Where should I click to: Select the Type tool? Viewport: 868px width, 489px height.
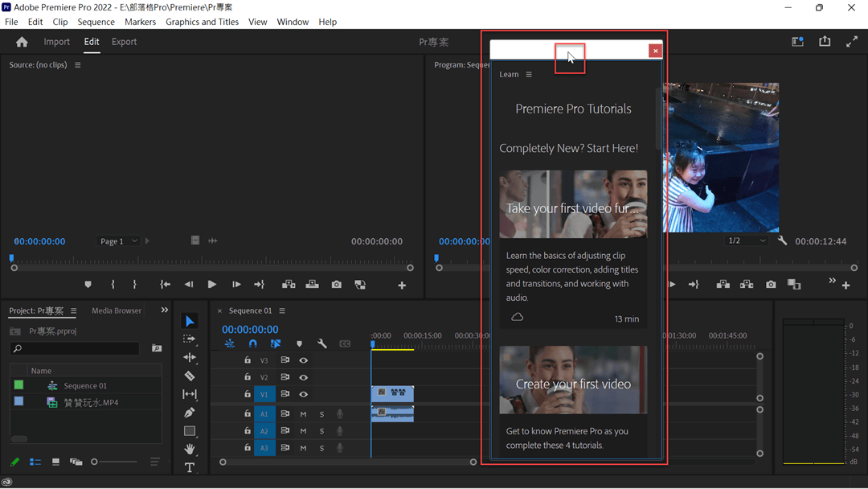click(190, 467)
